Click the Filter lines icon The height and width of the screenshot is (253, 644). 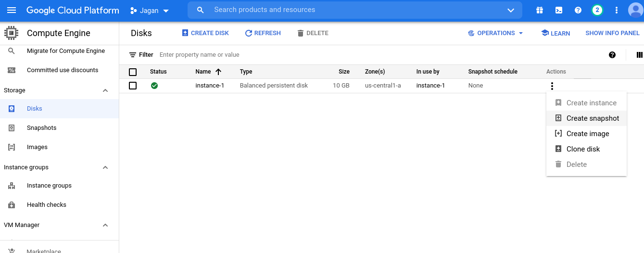click(133, 55)
